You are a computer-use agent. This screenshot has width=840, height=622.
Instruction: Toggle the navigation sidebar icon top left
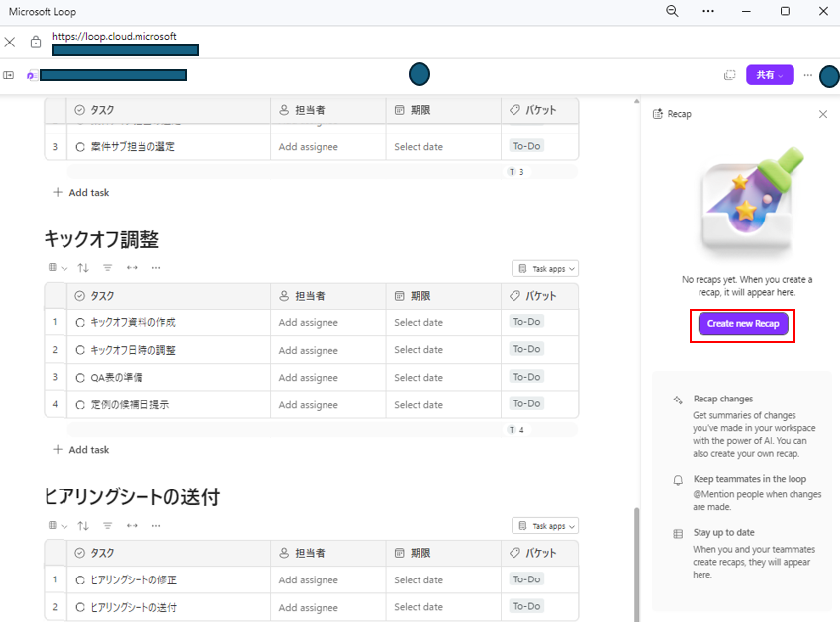[x=9, y=74]
